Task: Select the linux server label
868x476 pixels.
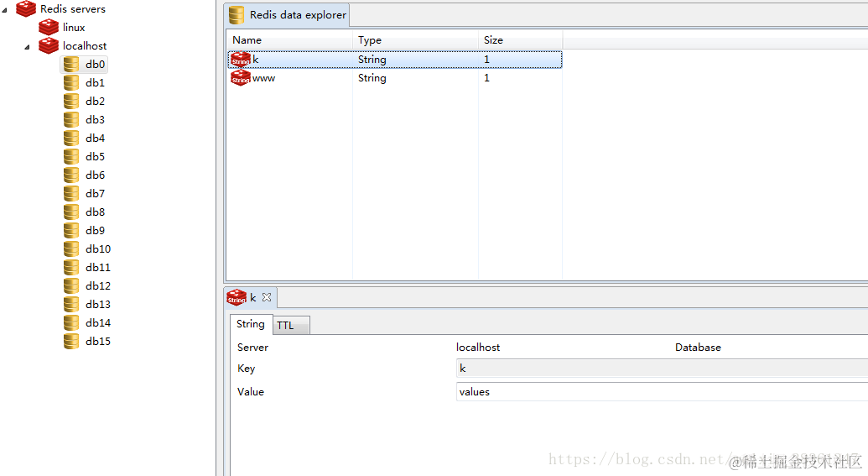Action: tap(74, 27)
